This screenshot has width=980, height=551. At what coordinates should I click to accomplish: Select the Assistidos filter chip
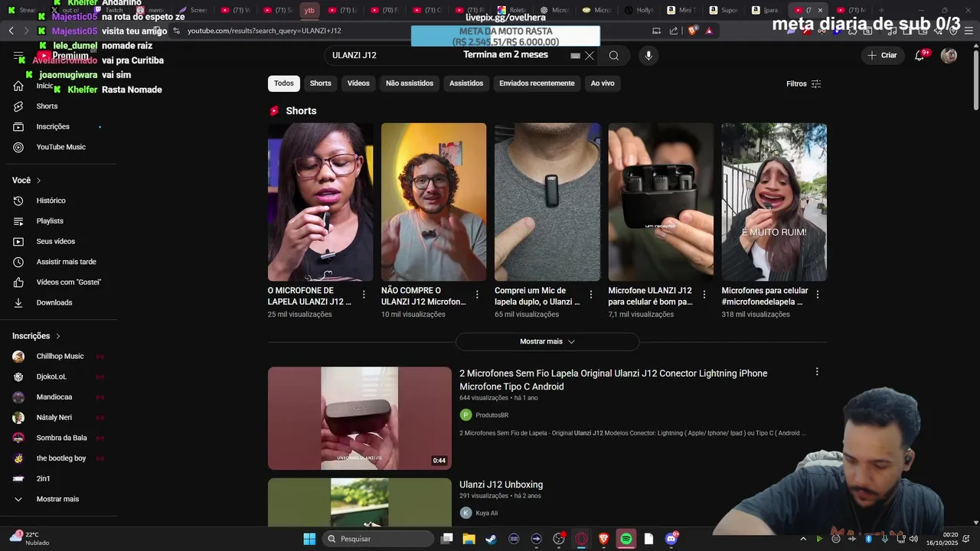pyautogui.click(x=466, y=83)
